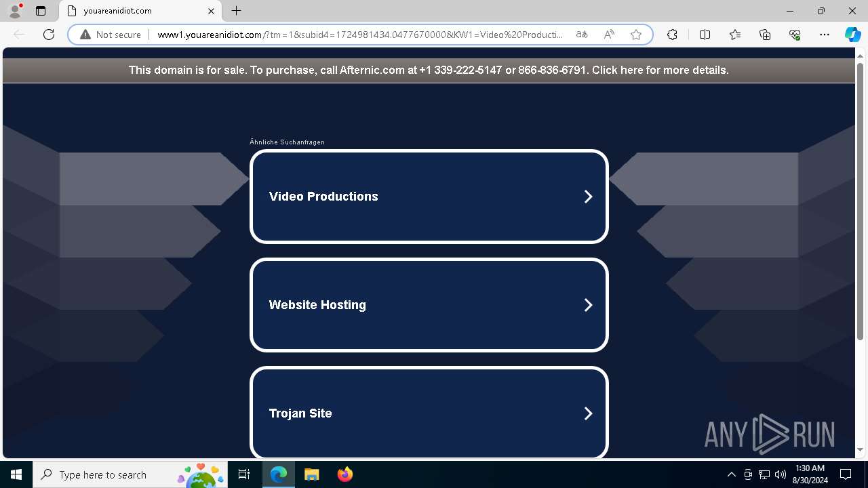Open the Video Productions link
This screenshot has width=868, height=488.
pyautogui.click(x=429, y=197)
